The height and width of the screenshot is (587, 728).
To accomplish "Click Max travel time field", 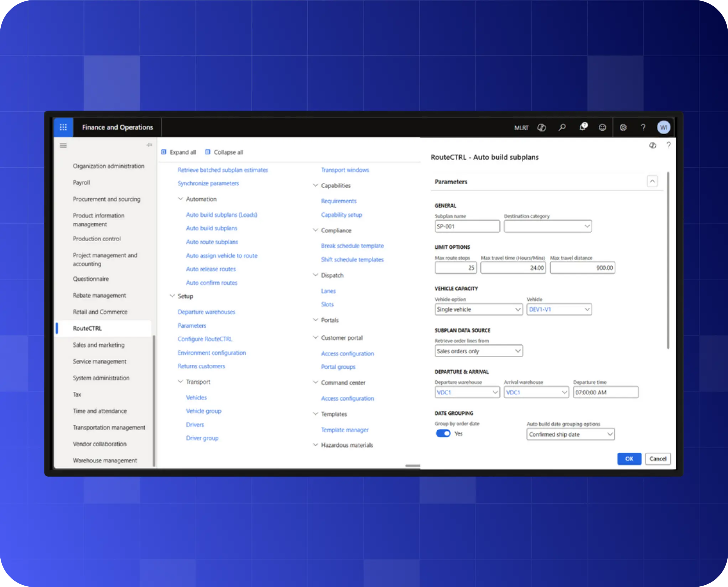I will (x=513, y=267).
